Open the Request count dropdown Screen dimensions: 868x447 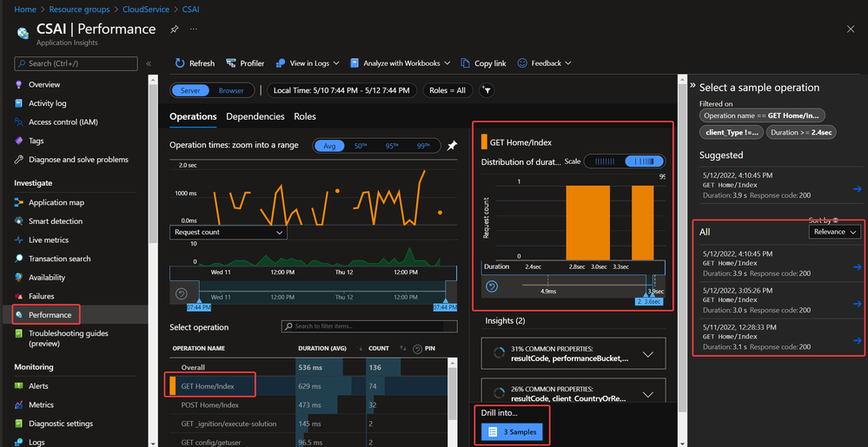[228, 233]
